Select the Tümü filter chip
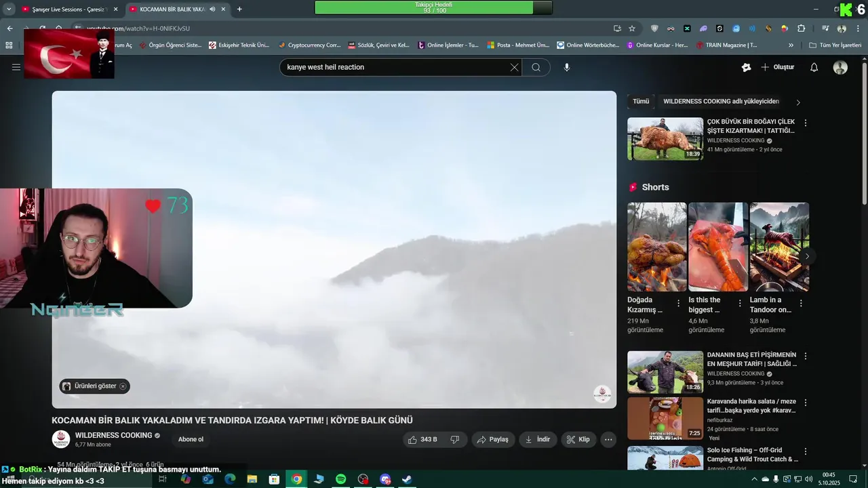Image resolution: width=868 pixels, height=488 pixels. pyautogui.click(x=641, y=101)
